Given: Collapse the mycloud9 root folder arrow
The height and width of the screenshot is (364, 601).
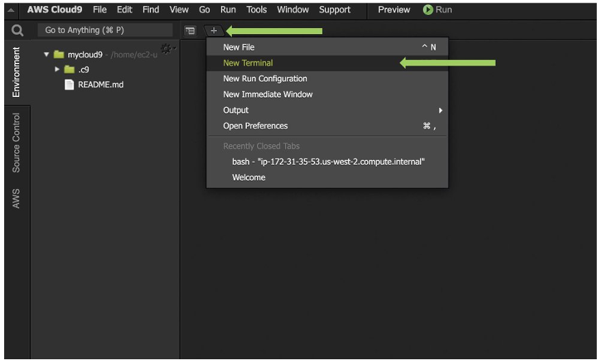Looking at the screenshot, I should [x=46, y=55].
